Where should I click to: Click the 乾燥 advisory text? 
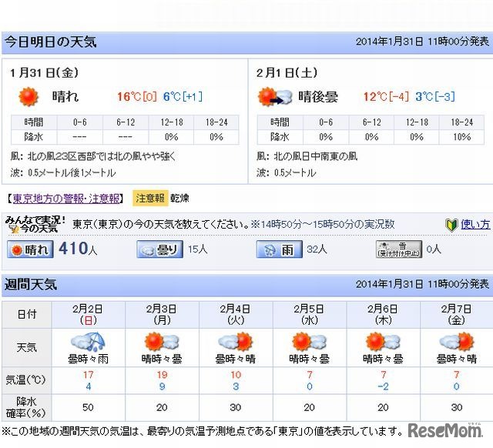pyautogui.click(x=179, y=199)
